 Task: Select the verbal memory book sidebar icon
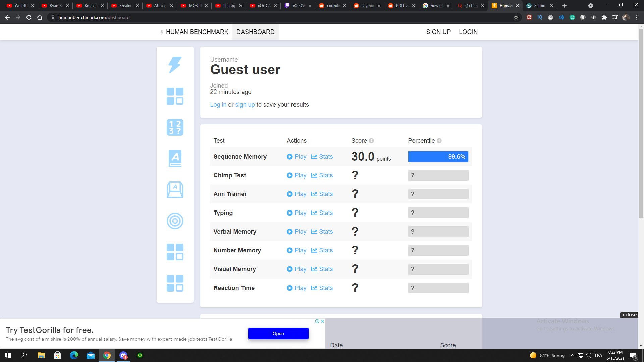pyautogui.click(x=175, y=159)
